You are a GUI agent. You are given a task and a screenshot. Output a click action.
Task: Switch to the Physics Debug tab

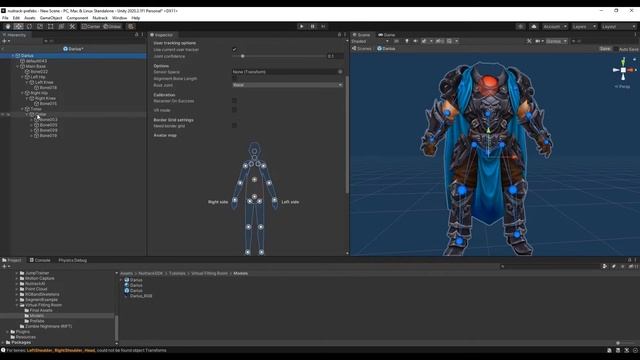click(72, 260)
